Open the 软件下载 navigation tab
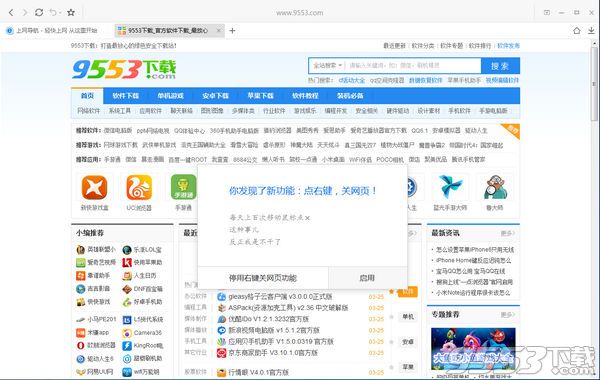600x380 pixels. click(x=126, y=96)
